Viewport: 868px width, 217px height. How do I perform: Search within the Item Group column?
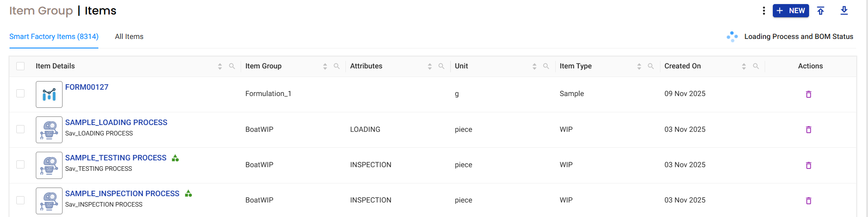pyautogui.click(x=337, y=66)
